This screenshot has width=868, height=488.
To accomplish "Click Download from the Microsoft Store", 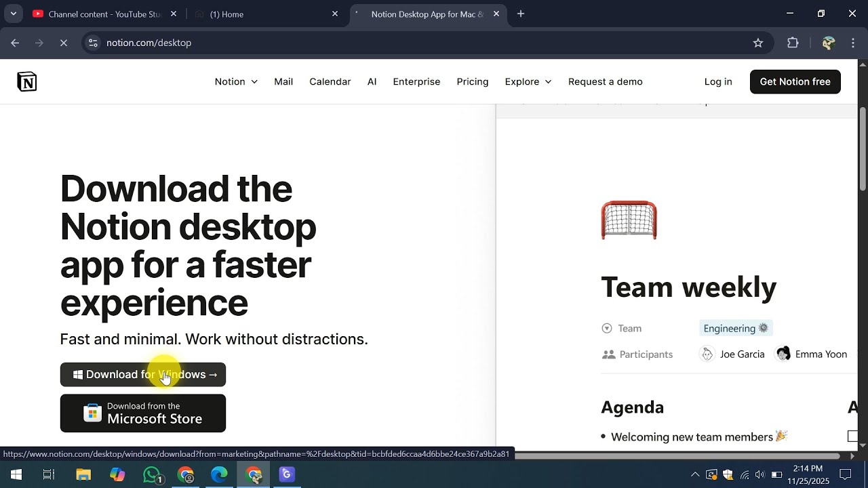I will (x=143, y=413).
